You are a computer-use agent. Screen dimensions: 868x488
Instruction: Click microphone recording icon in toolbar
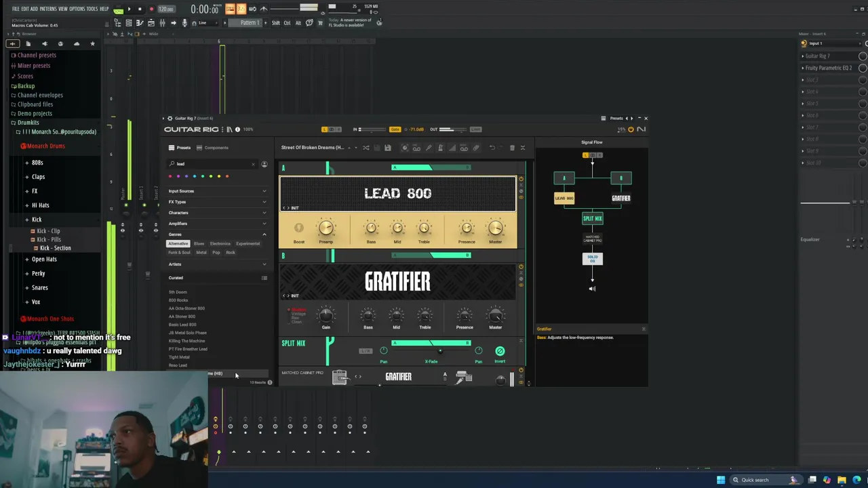[x=184, y=23]
